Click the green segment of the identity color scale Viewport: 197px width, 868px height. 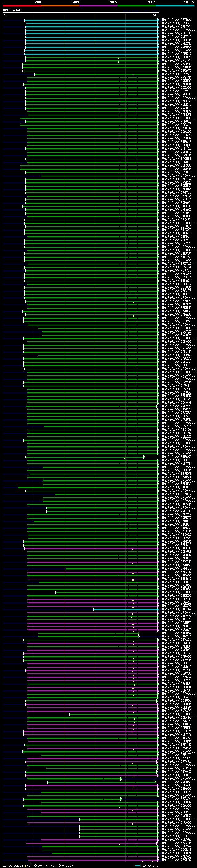pos(137,6)
